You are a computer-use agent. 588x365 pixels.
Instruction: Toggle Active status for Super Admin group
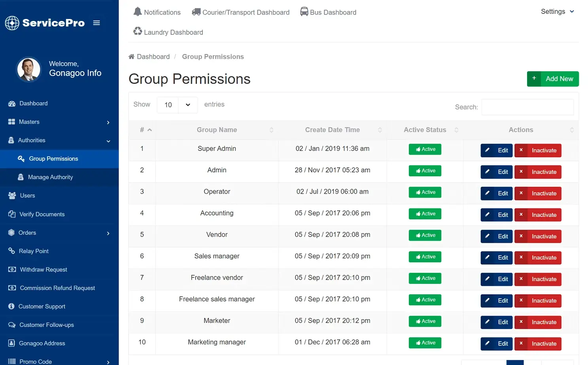pyautogui.click(x=425, y=149)
